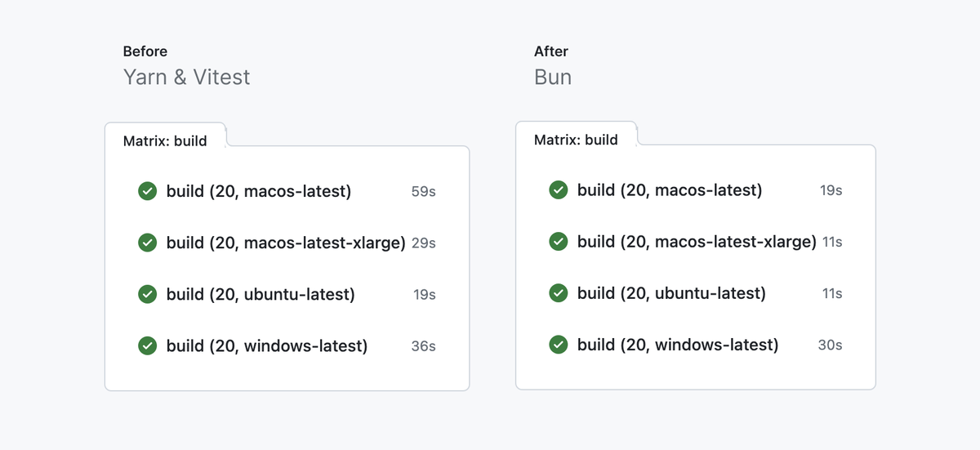Click success icon beside After macos-latest-xlarge build
980x450 pixels.
pyautogui.click(x=559, y=242)
